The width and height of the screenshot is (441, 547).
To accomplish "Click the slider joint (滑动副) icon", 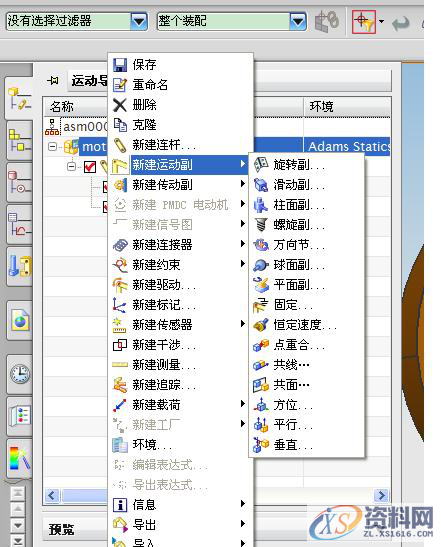I will coord(261,185).
